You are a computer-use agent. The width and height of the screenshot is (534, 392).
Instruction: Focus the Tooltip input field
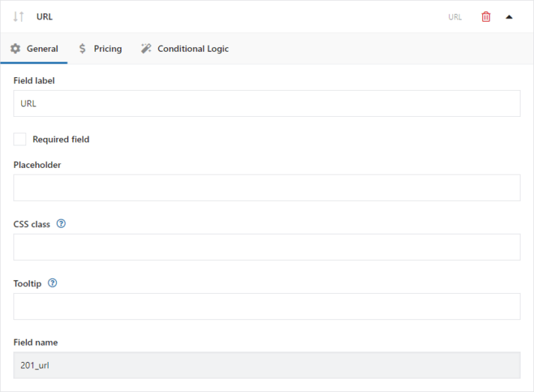267,307
